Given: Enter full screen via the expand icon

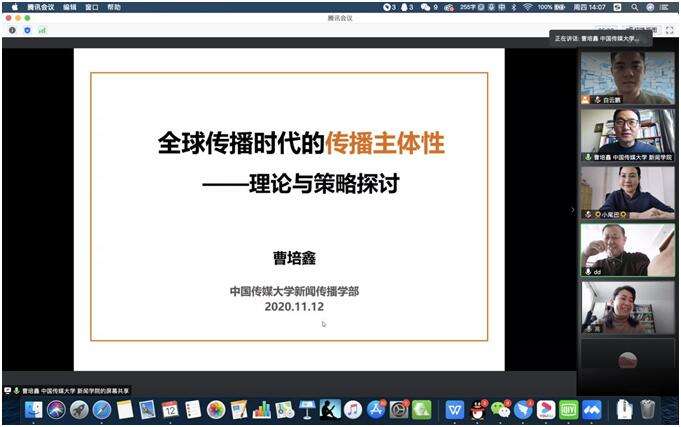Looking at the screenshot, I should click(x=669, y=30).
